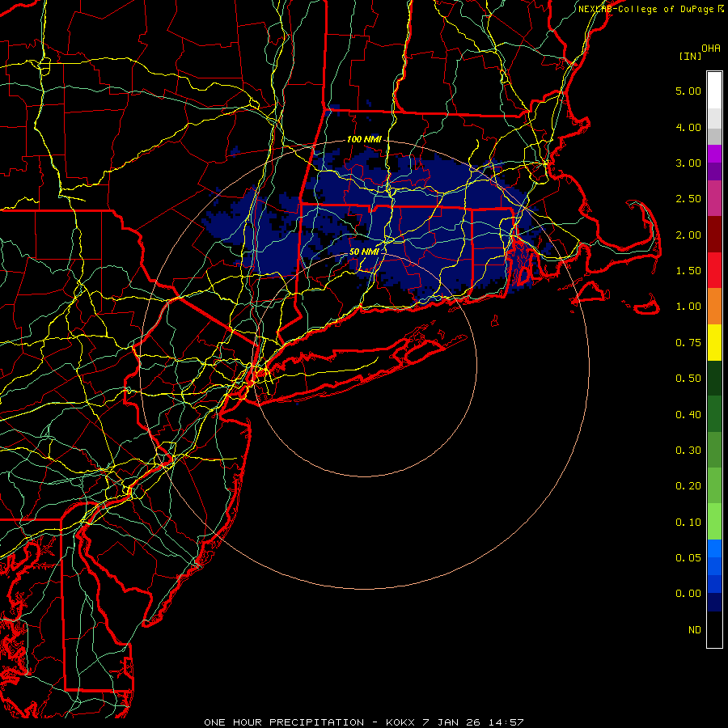
Task: Click the 50 NMI range ring label
Action: click(x=364, y=252)
